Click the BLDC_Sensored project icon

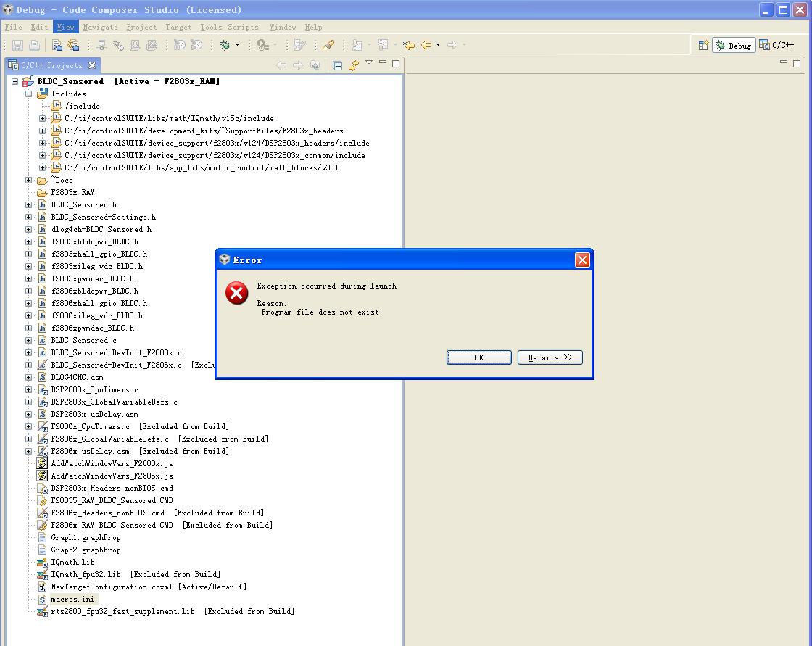point(28,80)
